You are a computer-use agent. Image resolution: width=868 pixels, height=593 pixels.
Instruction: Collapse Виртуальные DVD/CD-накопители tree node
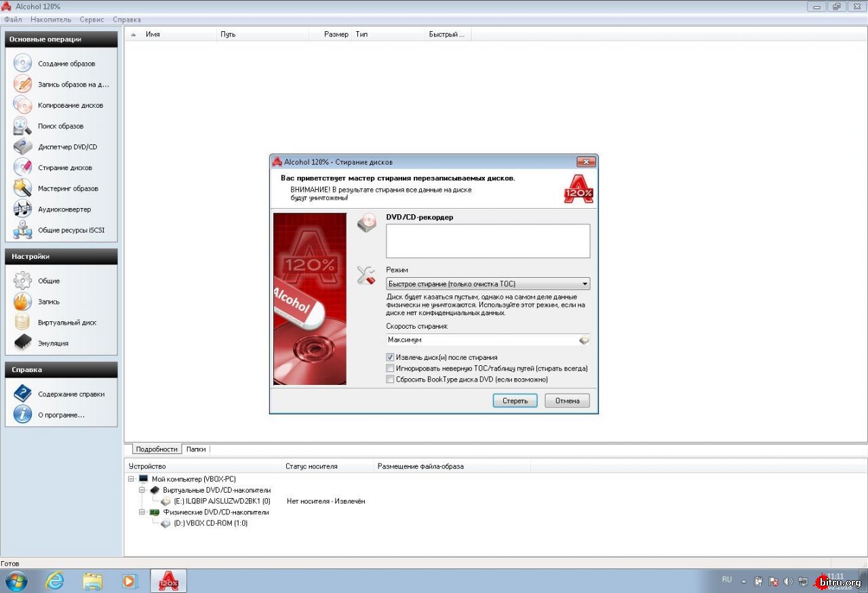pyautogui.click(x=142, y=490)
